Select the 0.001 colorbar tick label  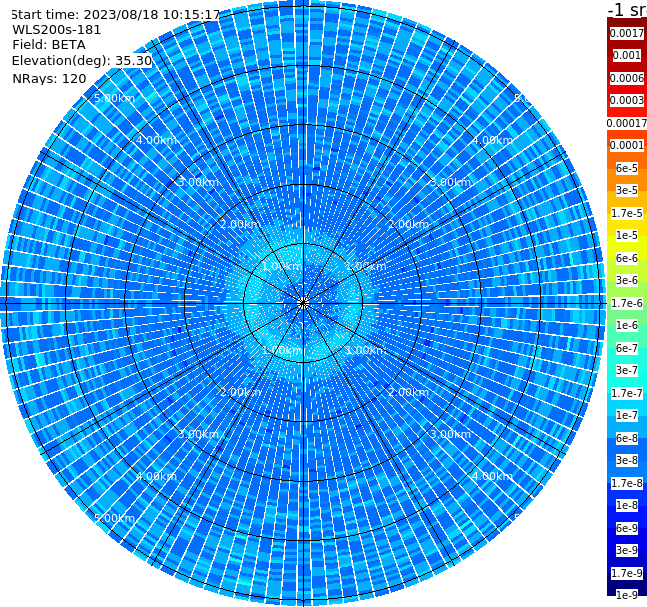click(x=627, y=55)
